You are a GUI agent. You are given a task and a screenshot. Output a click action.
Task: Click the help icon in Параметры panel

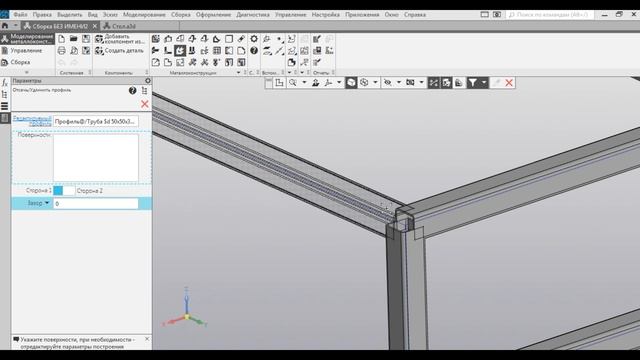pyautogui.click(x=132, y=91)
